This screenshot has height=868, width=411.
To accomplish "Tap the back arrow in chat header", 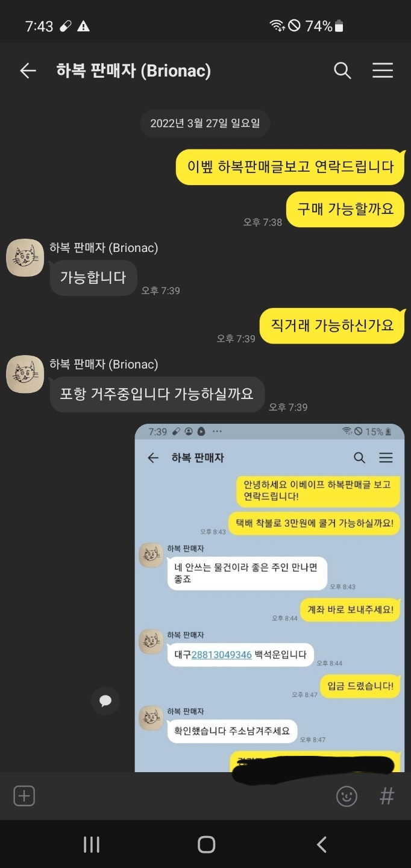I will 28,71.
